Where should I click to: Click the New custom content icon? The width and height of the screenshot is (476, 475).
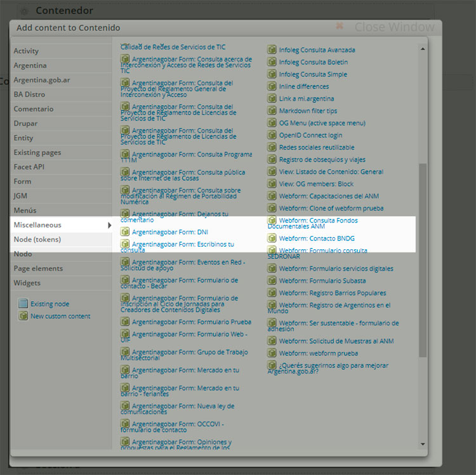(23, 316)
